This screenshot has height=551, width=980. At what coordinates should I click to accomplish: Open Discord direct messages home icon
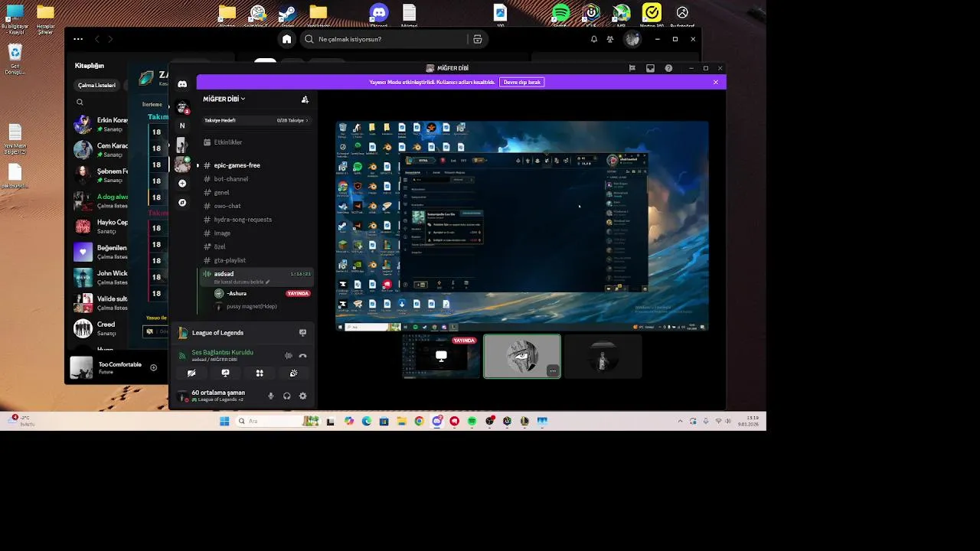182,83
